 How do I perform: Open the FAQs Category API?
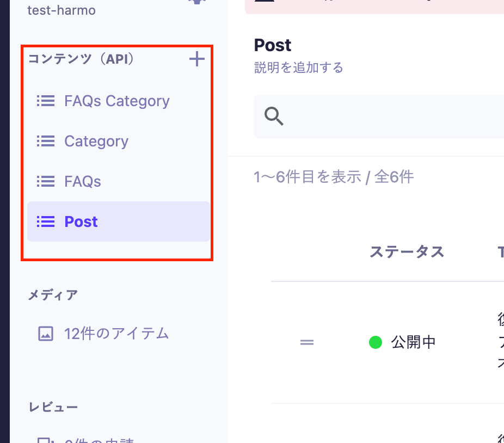[x=116, y=101]
